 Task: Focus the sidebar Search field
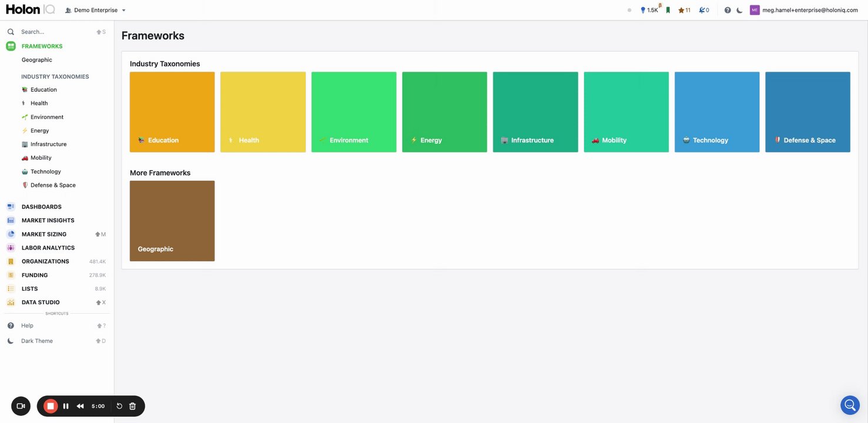[x=57, y=32]
